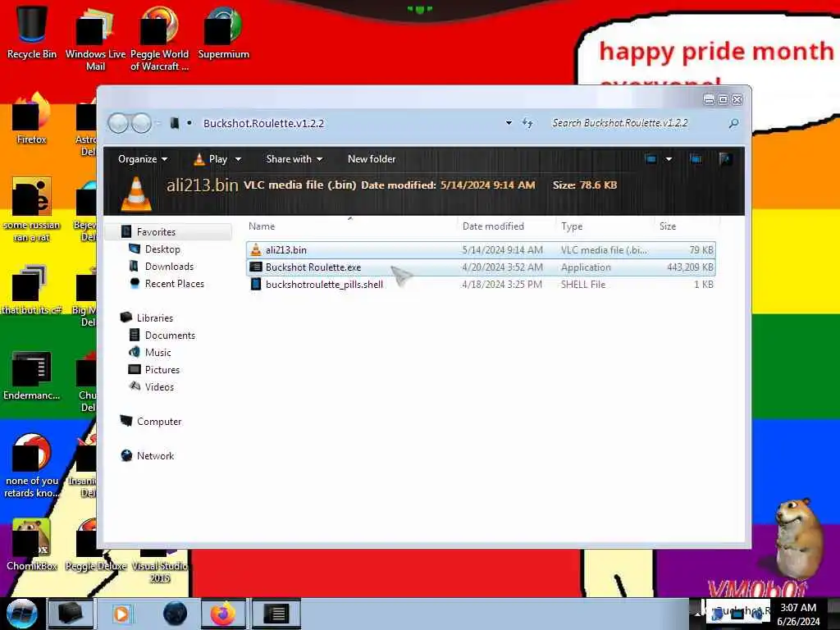Select the buckshotroulette_pills.shell file name
This screenshot has height=630, width=840.
point(324,285)
